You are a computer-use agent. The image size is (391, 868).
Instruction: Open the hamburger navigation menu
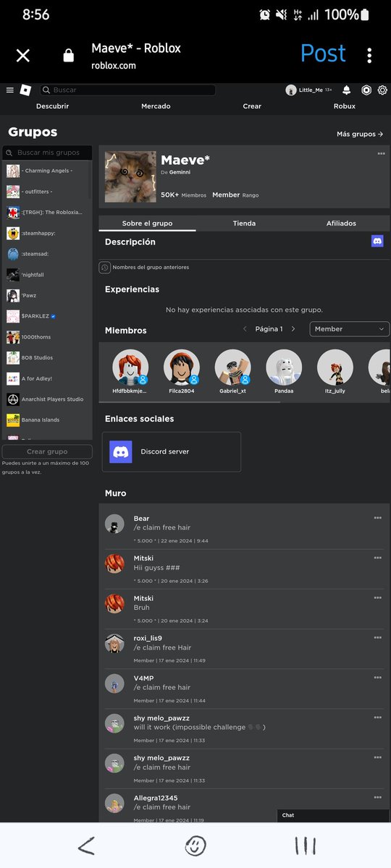(9, 90)
